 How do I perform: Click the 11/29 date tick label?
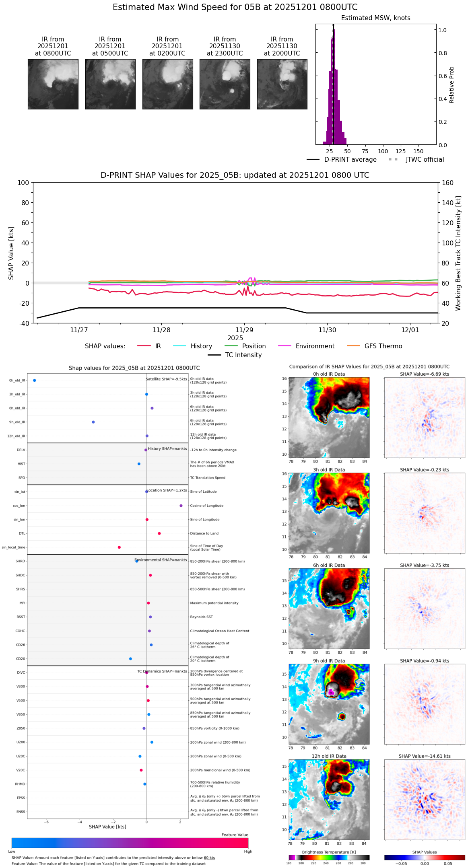point(244,330)
